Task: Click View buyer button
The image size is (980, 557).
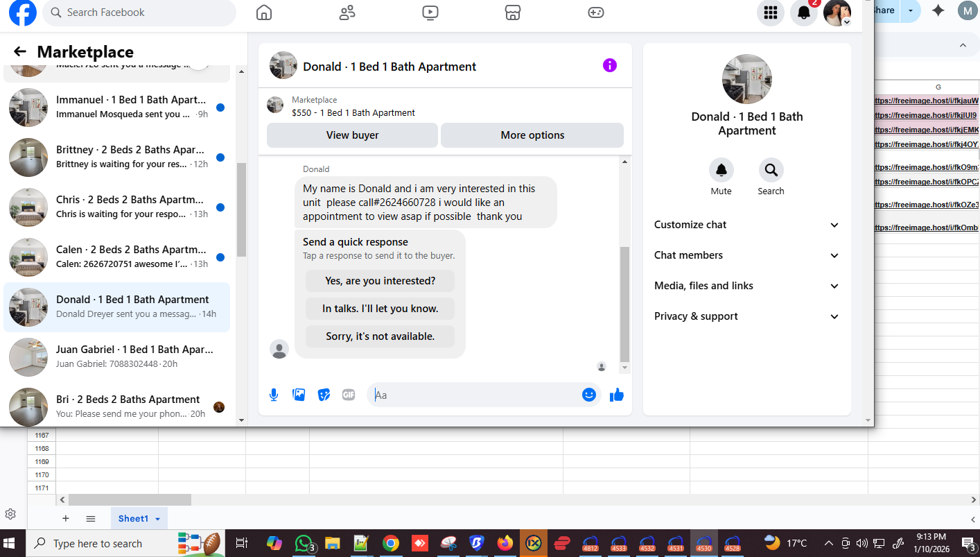Action: (352, 135)
